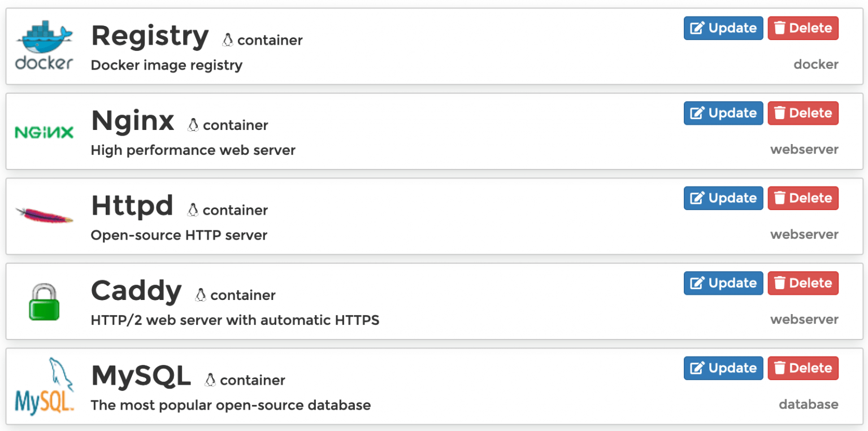Viewport: 868px width, 431px height.
Task: Click the Apache feather icon for Httpd
Action: point(44,212)
